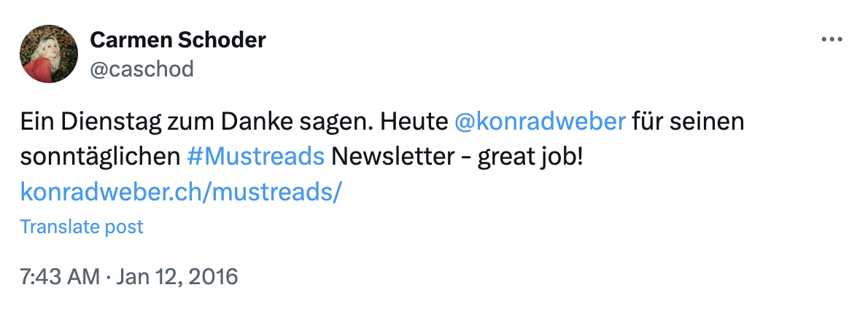Image resolution: width=868 pixels, height=309 pixels.
Task: Open the @konradweber mention
Action: coord(540,121)
